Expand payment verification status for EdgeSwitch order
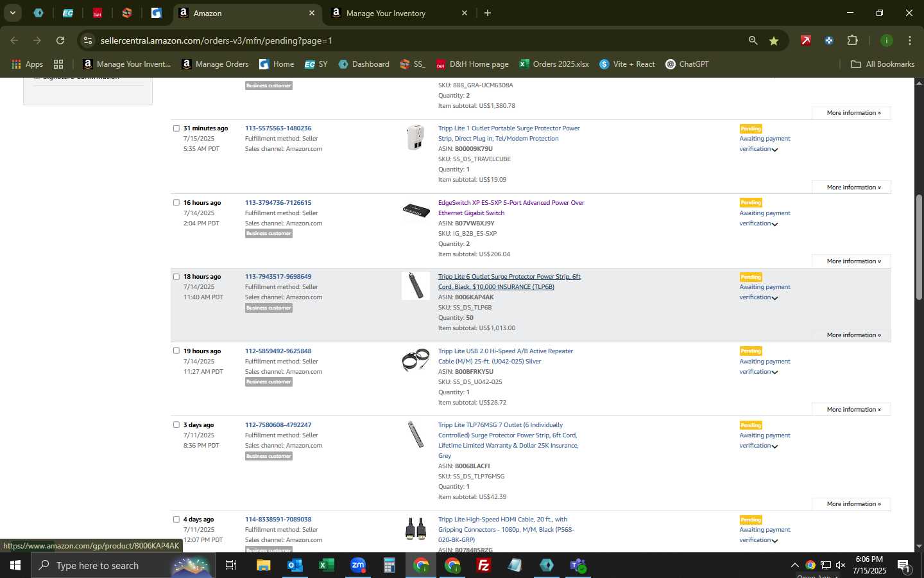 [774, 224]
